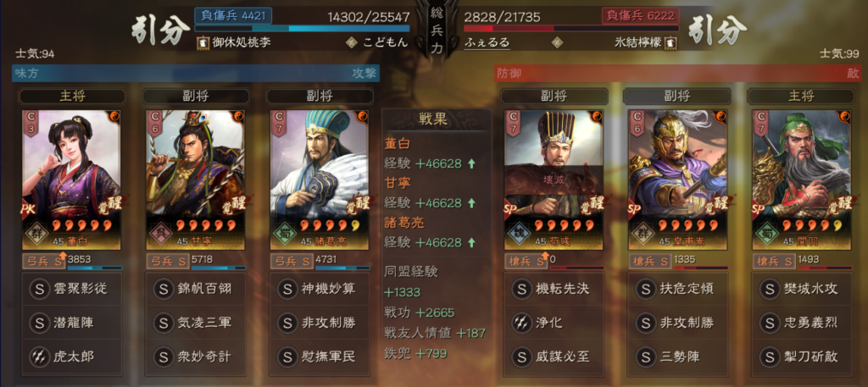The image size is (868, 387).
Task: Click the diamond emblem between ふぇるる and 氷結檸檬
Action: 558,42
